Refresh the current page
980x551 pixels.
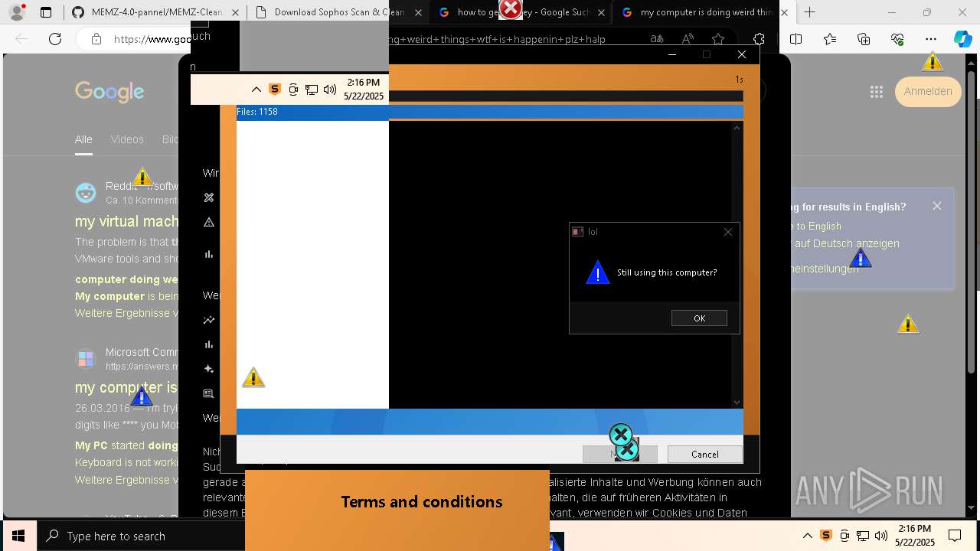55,39
